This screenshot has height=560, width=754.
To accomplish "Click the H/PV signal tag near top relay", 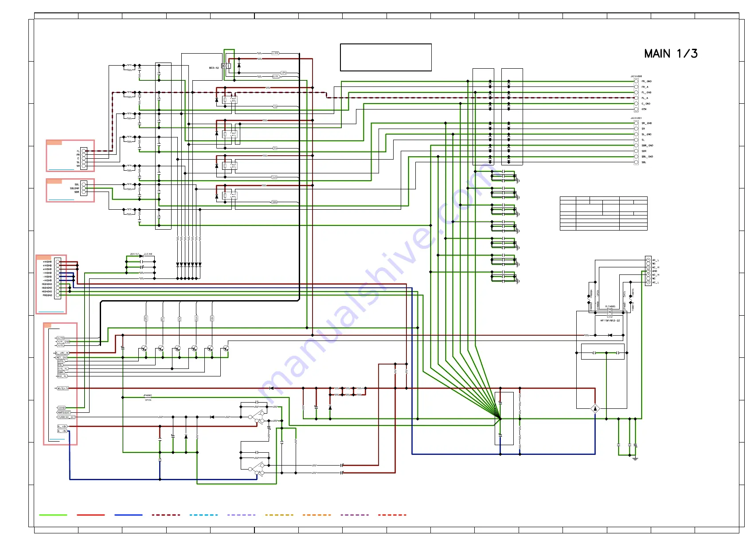I will click(284, 73).
